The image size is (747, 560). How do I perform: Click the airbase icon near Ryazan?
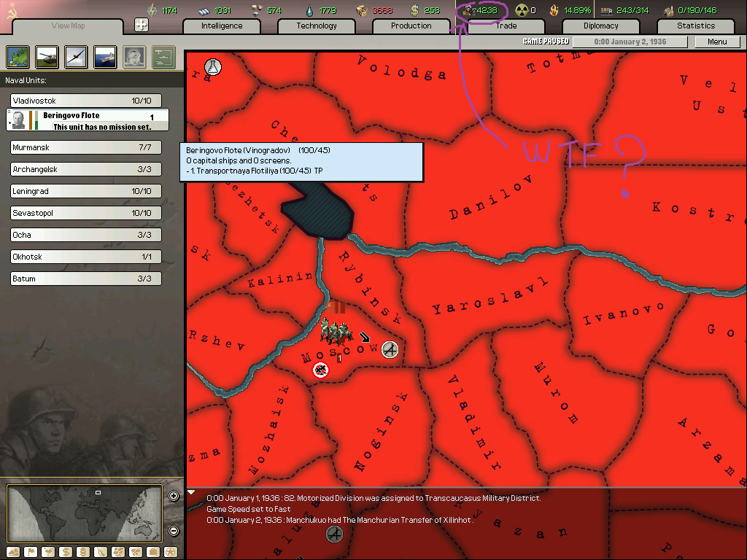click(x=334, y=534)
